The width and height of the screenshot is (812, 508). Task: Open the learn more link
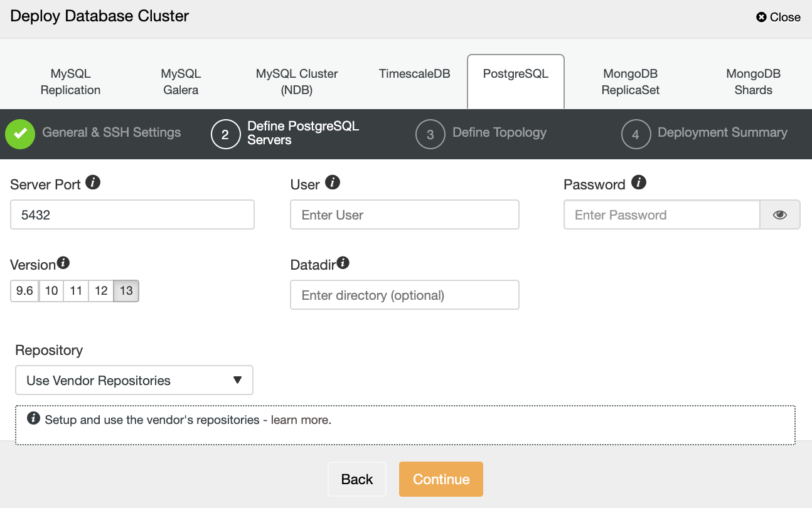click(x=301, y=420)
